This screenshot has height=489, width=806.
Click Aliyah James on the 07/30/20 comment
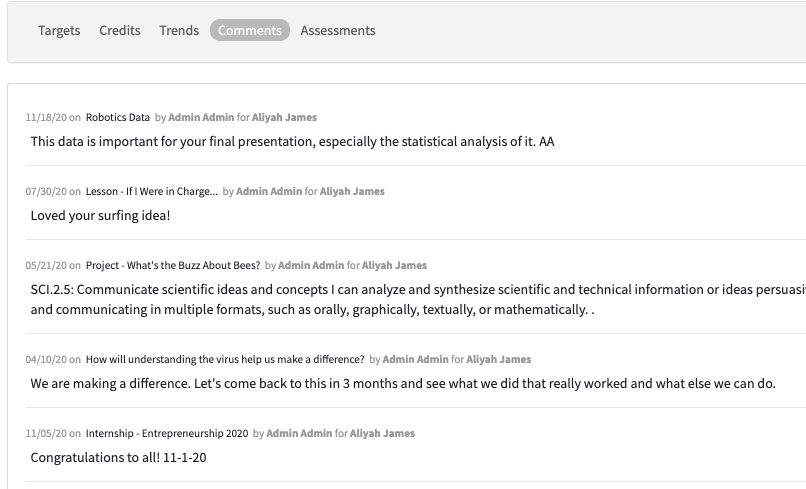tap(352, 191)
